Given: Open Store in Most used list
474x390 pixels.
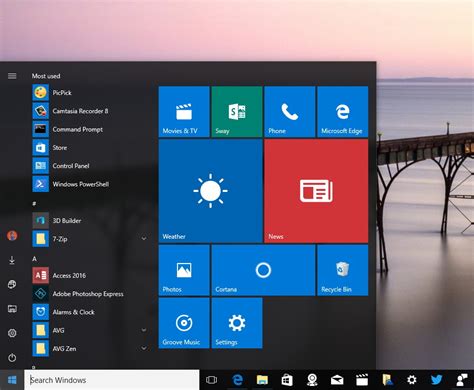Looking at the screenshot, I should [x=90, y=148].
